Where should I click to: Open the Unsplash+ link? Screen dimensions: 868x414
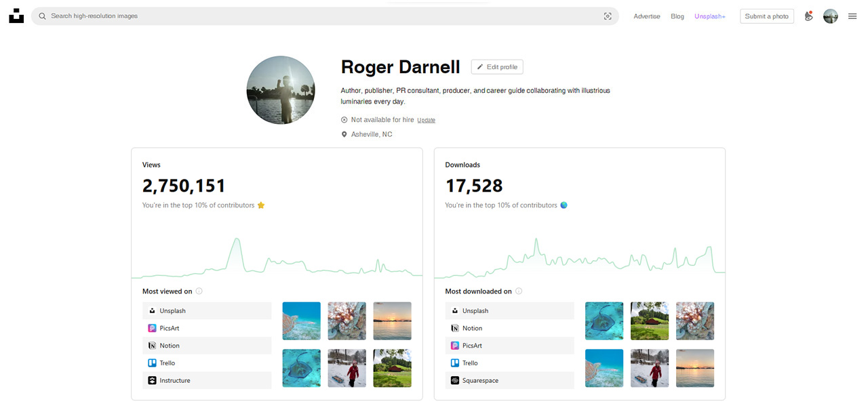710,16
